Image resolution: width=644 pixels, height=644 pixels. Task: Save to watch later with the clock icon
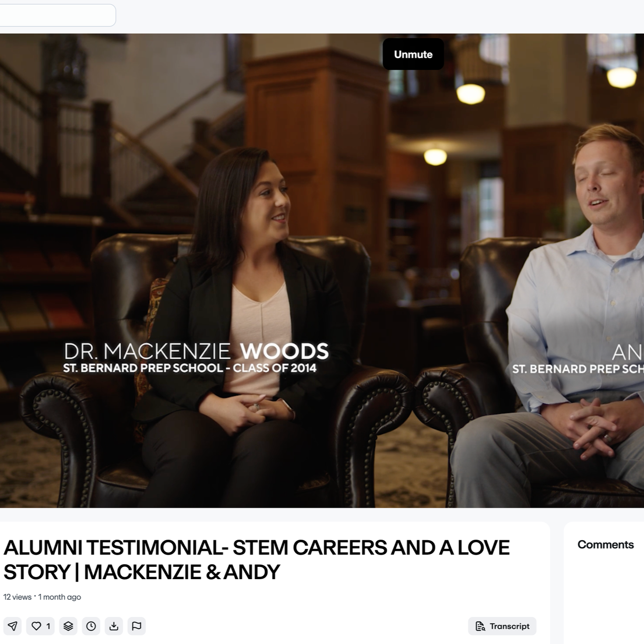coord(91,626)
